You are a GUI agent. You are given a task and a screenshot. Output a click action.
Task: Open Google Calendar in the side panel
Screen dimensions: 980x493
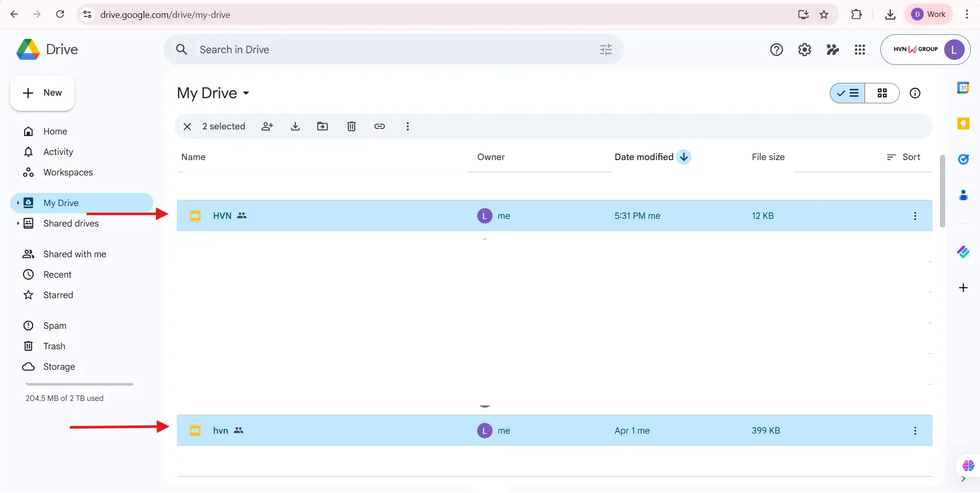(964, 87)
